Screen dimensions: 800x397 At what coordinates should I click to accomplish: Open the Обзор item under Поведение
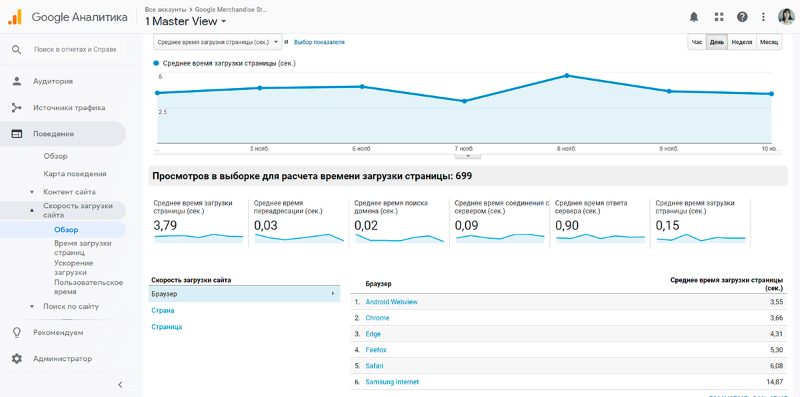tap(56, 156)
